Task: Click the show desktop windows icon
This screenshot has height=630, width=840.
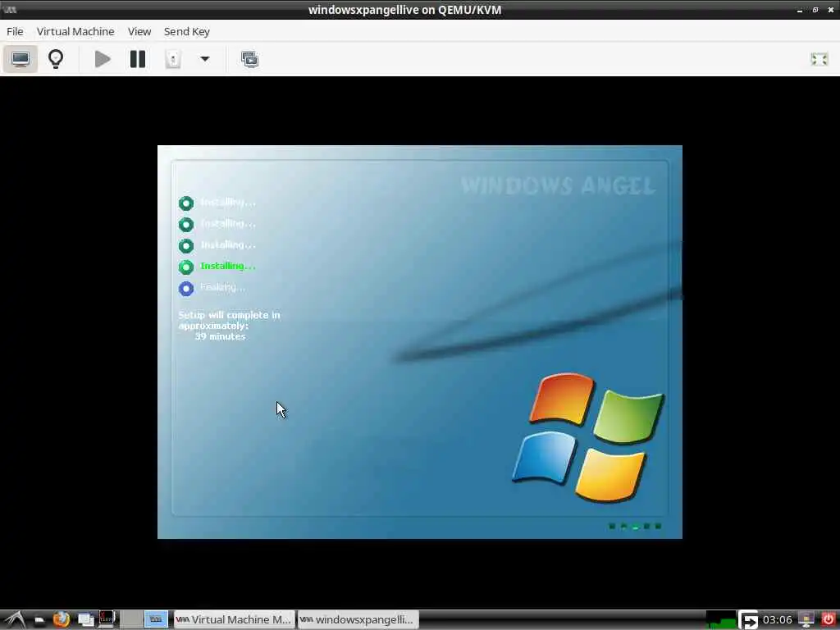Action: coord(85,620)
